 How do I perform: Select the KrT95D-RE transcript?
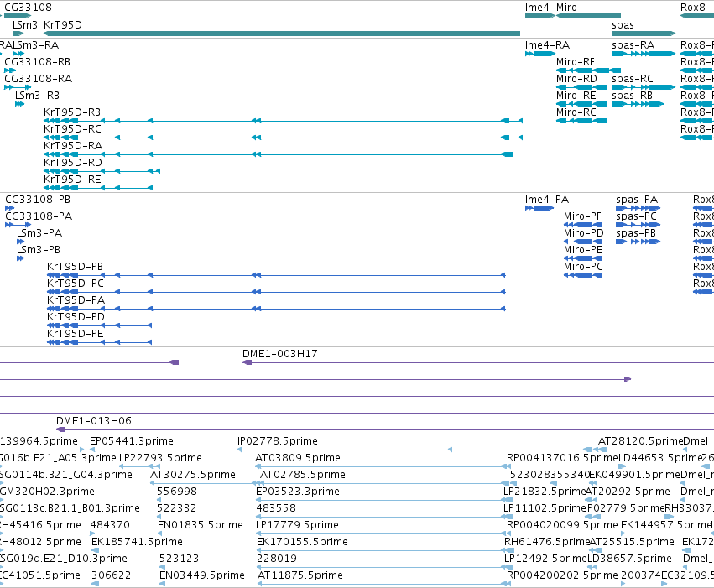98,188
